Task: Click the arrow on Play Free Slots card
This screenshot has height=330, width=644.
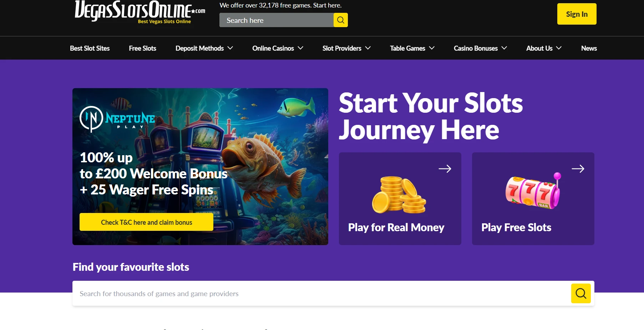Action: pyautogui.click(x=578, y=169)
